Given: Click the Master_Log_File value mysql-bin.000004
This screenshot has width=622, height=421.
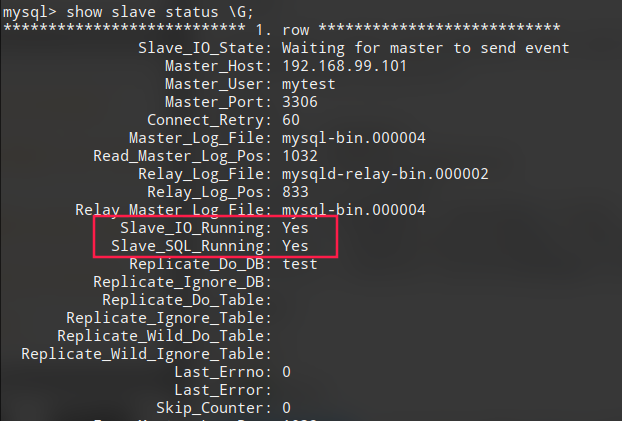Looking at the screenshot, I should coord(353,138).
